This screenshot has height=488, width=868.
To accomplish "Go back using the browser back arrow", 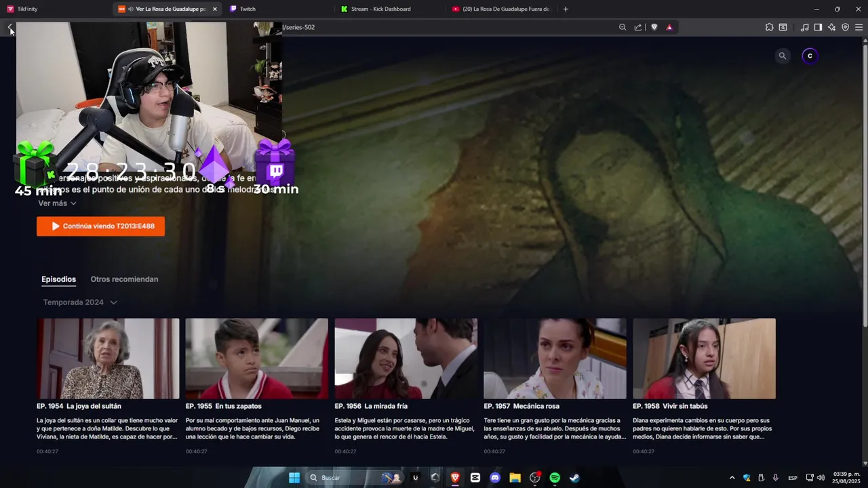I will pyautogui.click(x=10, y=27).
